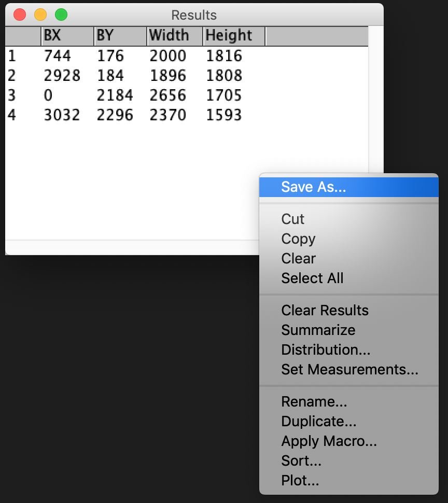Viewport: 448px width, 503px height.
Task: Pick Select All from the menu
Action: point(312,278)
